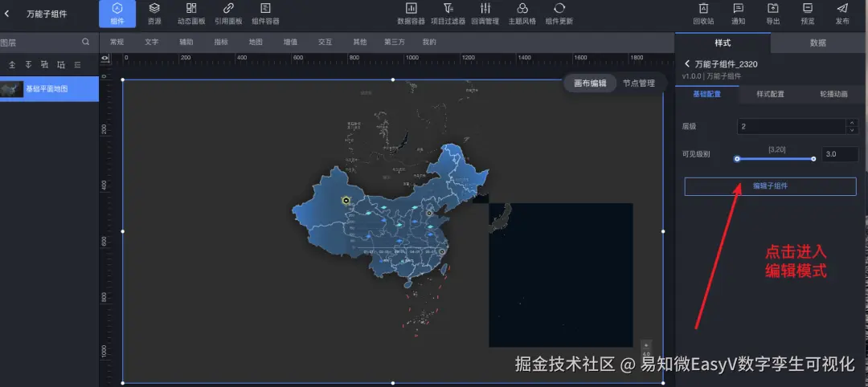
Task: Open the 项目过滤器 project filter
Action: (448, 14)
